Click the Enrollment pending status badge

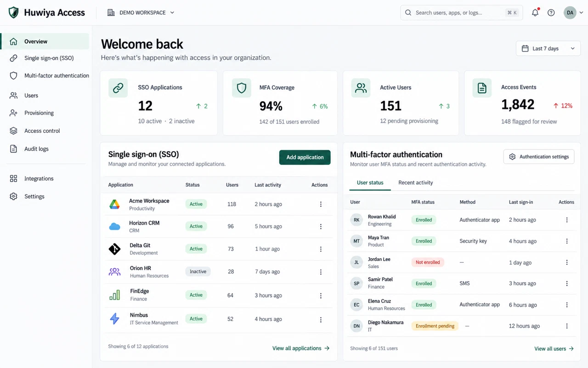[435, 326]
